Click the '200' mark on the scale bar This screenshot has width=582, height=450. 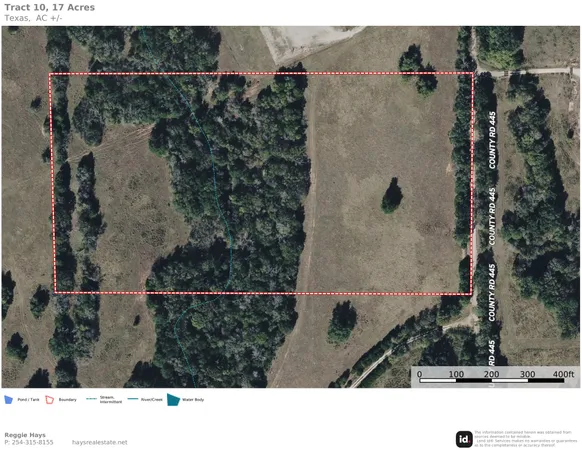(491, 374)
